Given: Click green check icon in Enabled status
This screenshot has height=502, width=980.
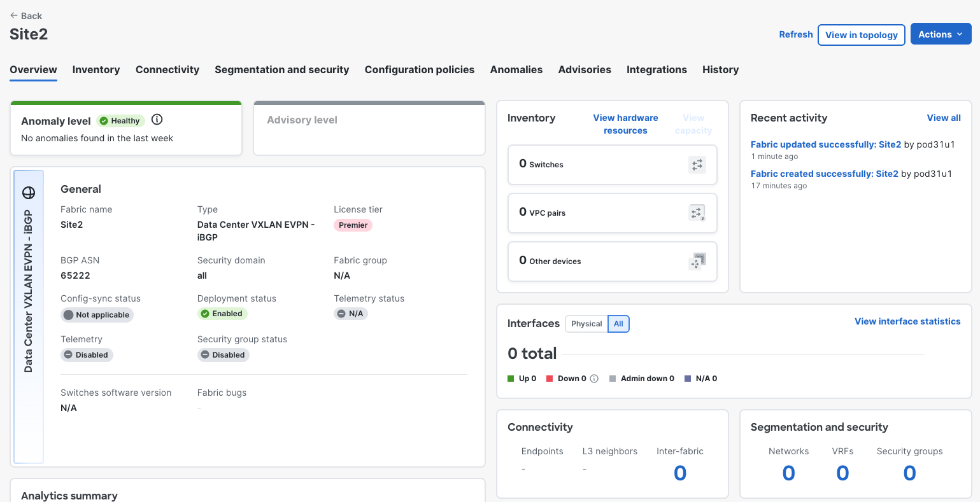Looking at the screenshot, I should (x=205, y=314).
